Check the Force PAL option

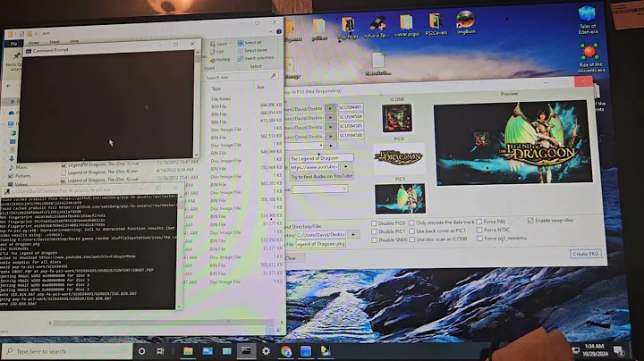tap(479, 222)
